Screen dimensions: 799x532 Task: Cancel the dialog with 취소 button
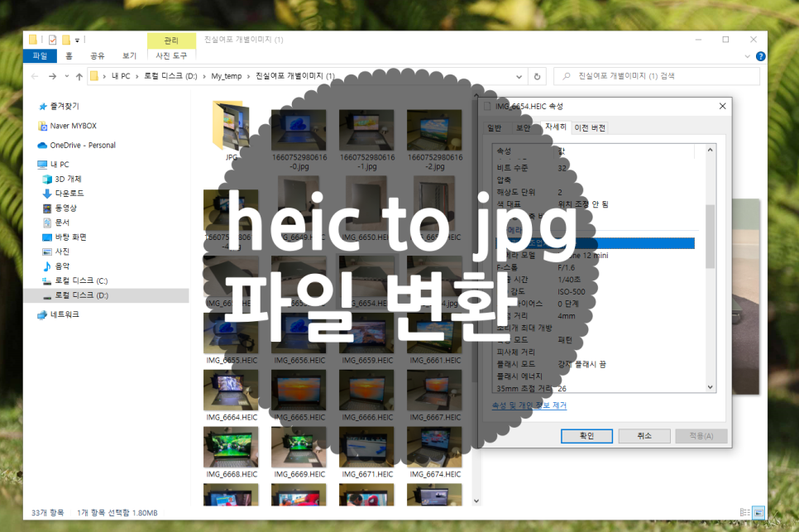(x=644, y=436)
